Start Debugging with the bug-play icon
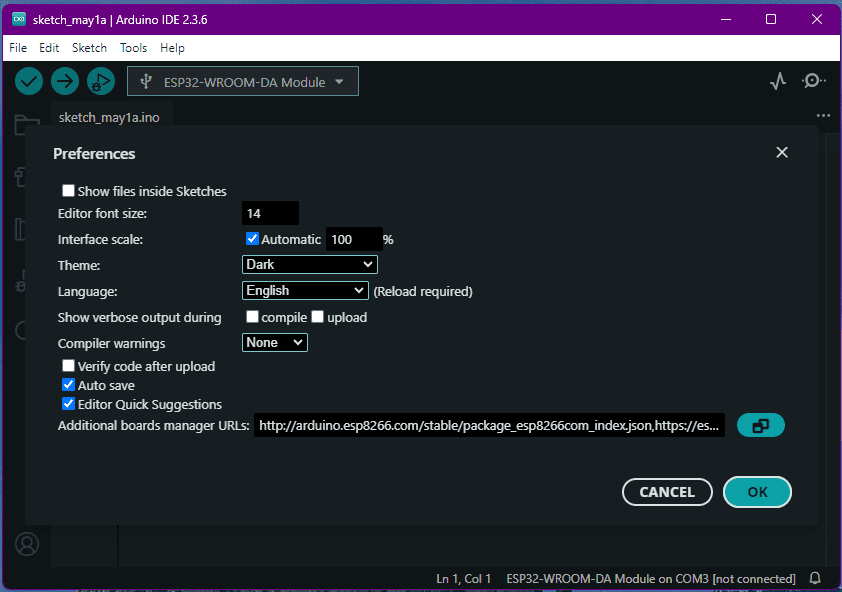Screen dimensions: 842x592 pos(101,82)
